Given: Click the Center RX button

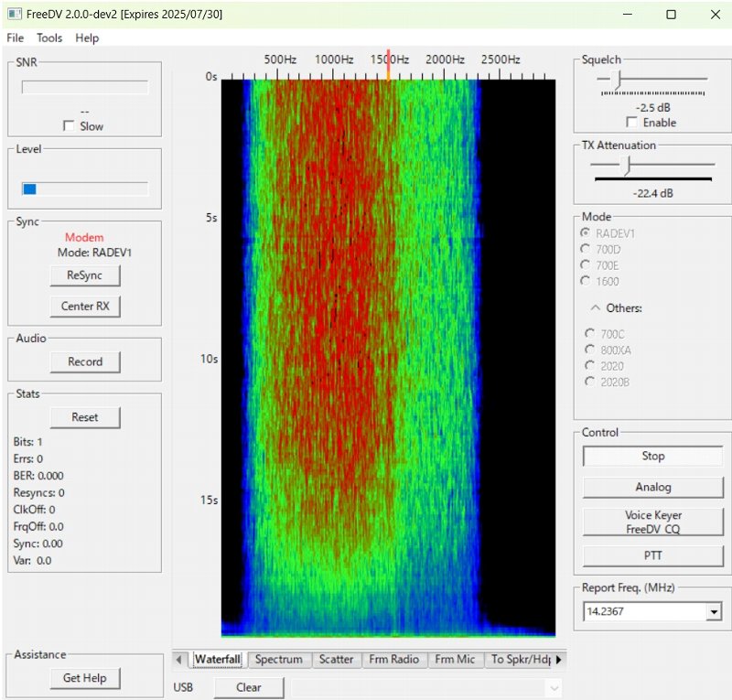Looking at the screenshot, I should click(85, 307).
